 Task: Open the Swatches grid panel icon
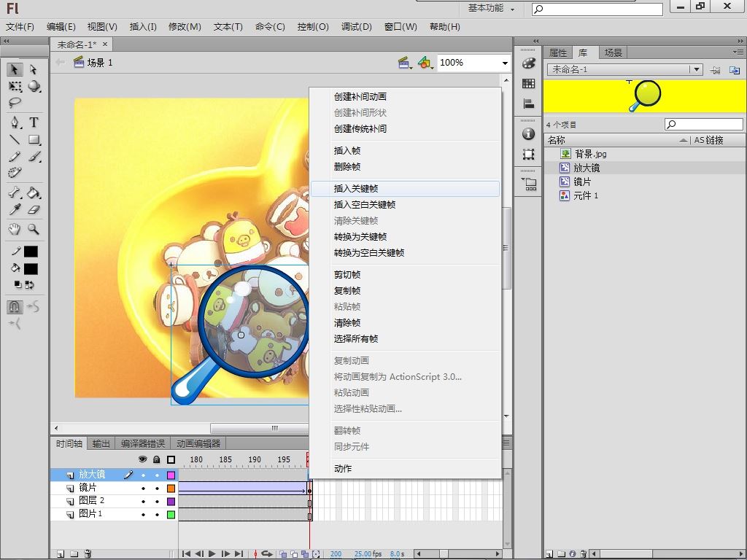528,83
